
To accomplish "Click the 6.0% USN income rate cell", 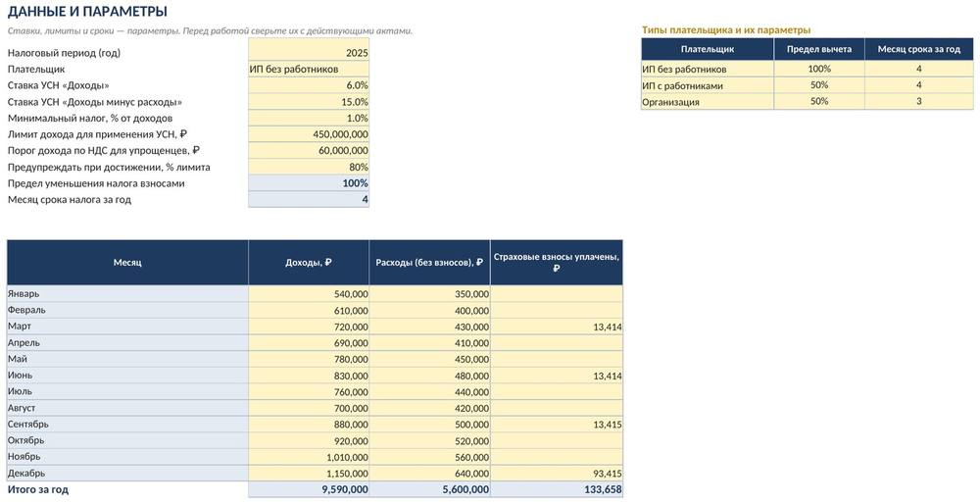I will click(x=308, y=85).
